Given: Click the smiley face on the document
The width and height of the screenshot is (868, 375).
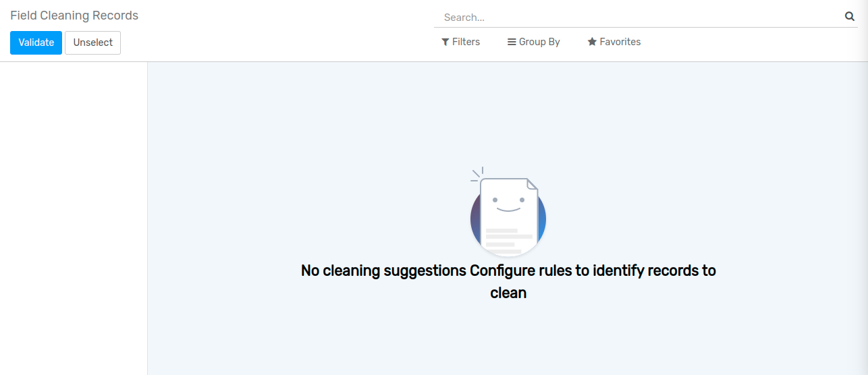Looking at the screenshot, I should (508, 203).
